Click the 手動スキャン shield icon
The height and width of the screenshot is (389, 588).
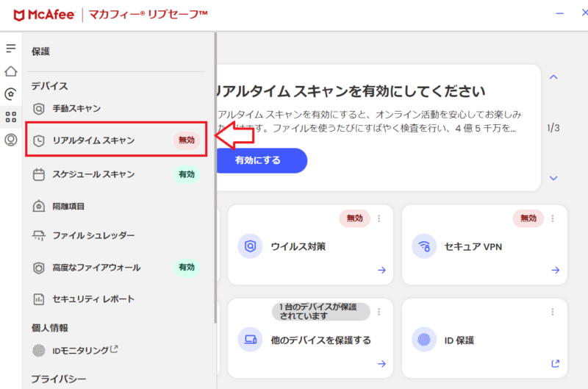tap(39, 109)
